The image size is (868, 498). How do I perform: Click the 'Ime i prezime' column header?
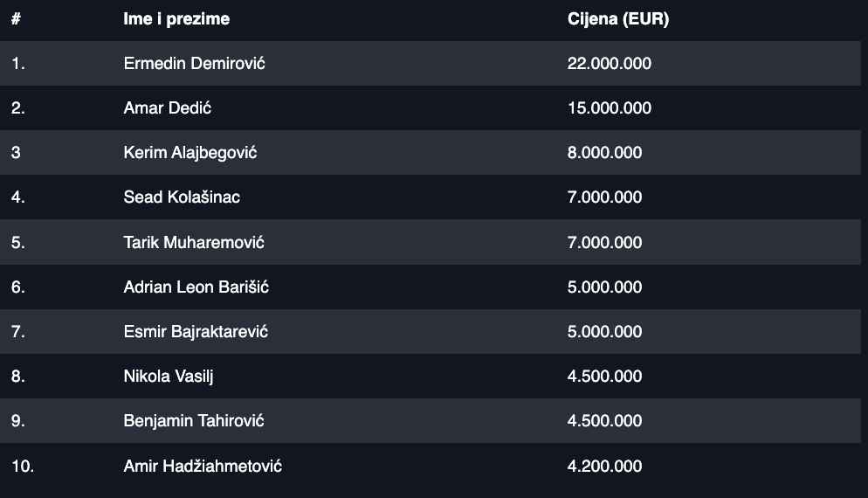pos(176,18)
